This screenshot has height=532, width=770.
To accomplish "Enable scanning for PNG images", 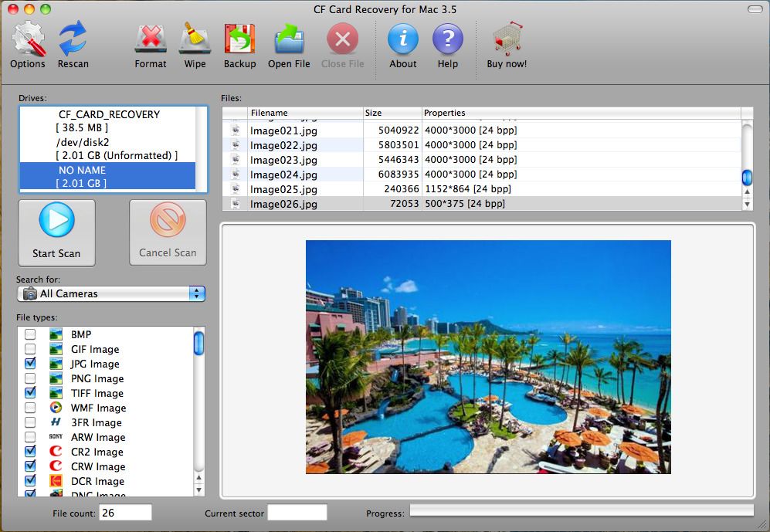I will coord(29,378).
